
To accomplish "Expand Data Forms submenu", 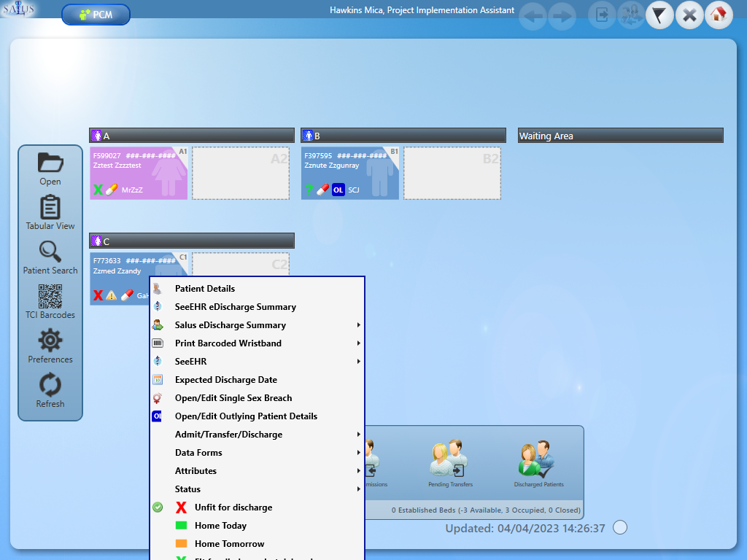I will click(x=258, y=452).
